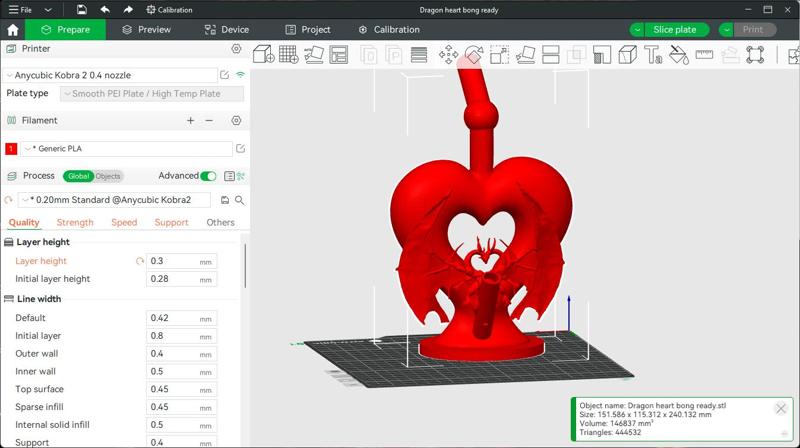Select the Move tool

point(448,54)
